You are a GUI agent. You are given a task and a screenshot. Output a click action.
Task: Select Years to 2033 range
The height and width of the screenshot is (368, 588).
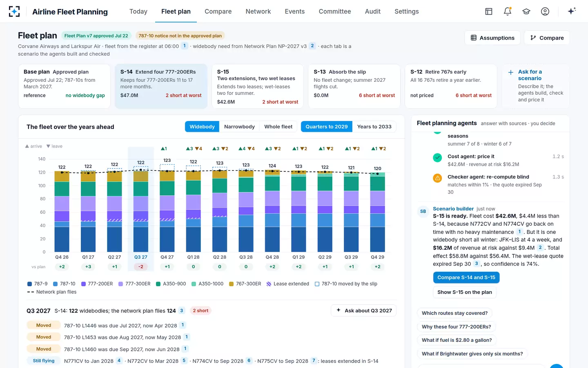tap(374, 127)
